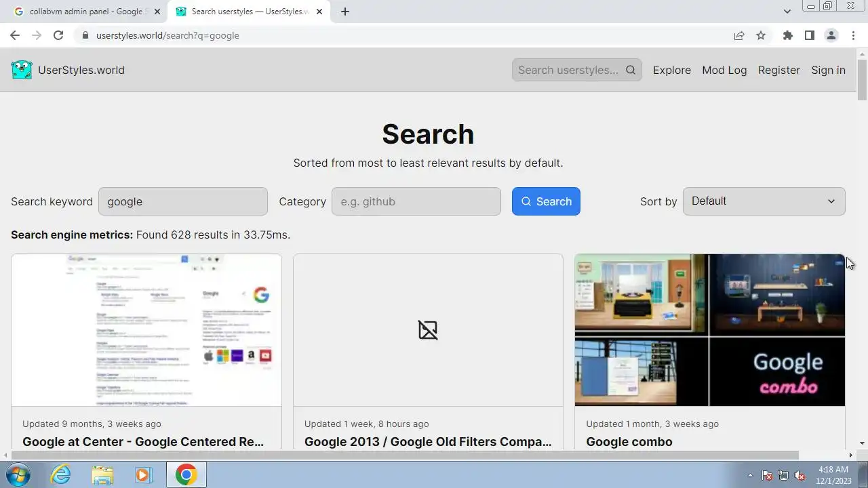Open Chrome three-dot menu
The width and height of the screenshot is (868, 488).
pyautogui.click(x=853, y=35)
